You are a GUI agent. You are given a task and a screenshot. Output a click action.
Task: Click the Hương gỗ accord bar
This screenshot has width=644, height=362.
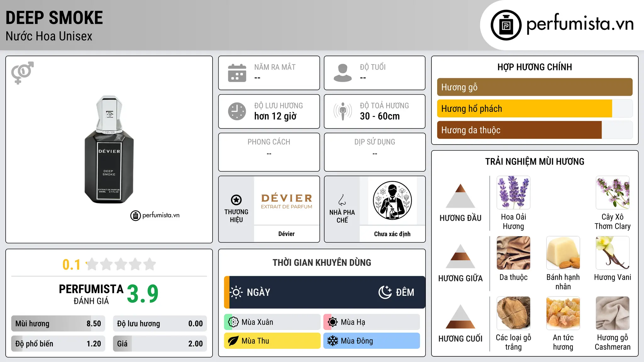535,87
